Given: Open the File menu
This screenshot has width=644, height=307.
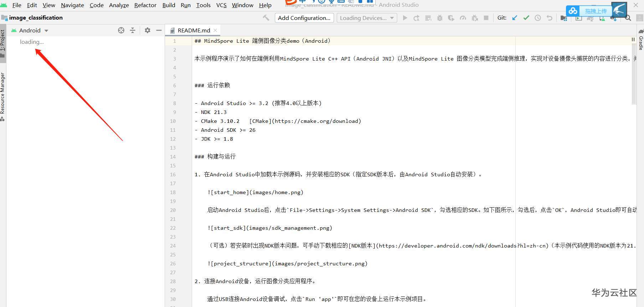Looking at the screenshot, I should [x=17, y=5].
